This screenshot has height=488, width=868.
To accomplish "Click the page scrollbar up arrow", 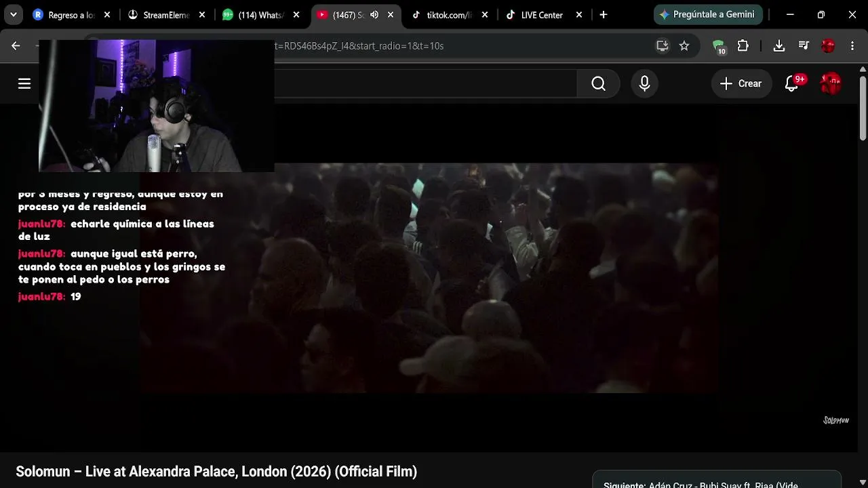I will click(x=863, y=68).
